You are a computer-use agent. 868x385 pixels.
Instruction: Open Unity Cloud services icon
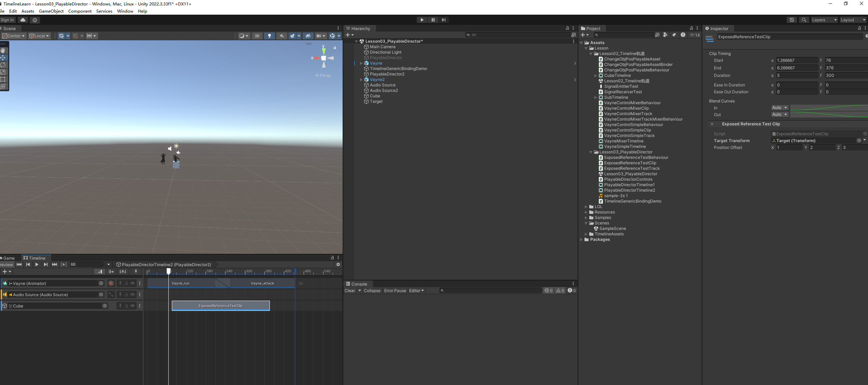click(23, 20)
